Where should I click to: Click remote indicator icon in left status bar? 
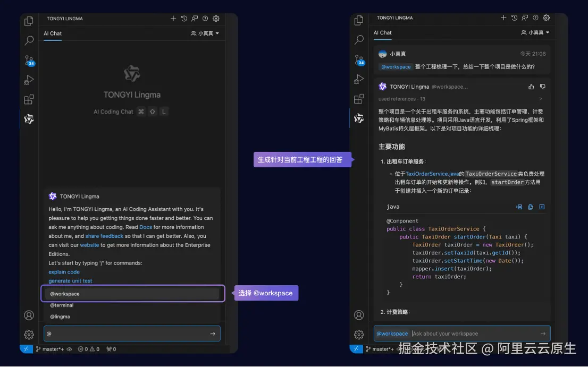click(x=26, y=349)
